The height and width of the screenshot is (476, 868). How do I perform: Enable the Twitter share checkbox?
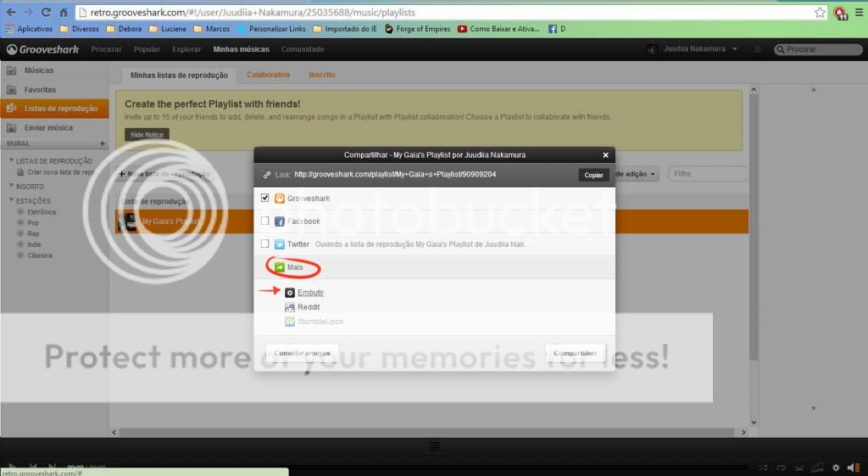[x=265, y=244]
